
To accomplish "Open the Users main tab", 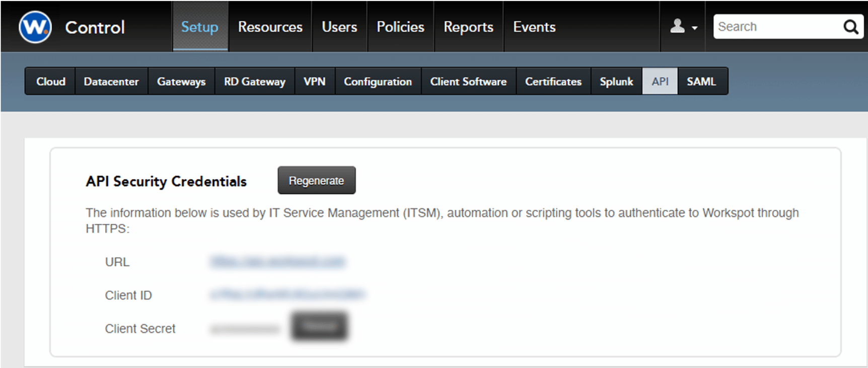I will pos(339,27).
